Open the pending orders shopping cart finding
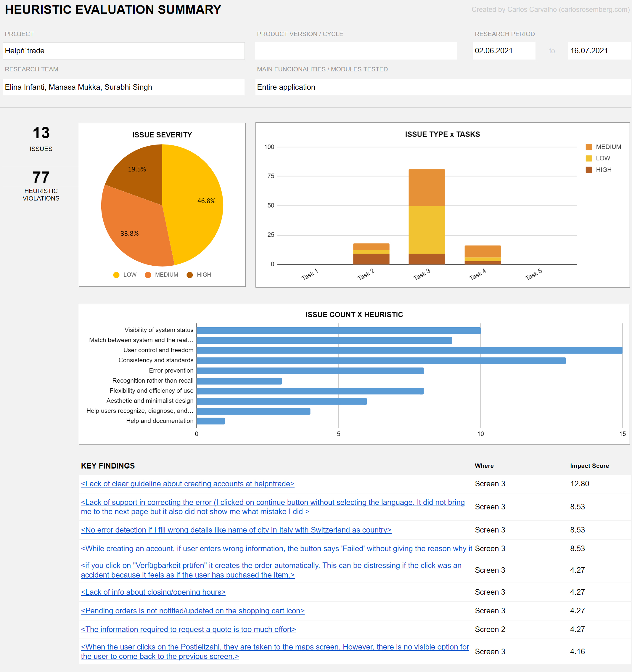 (192, 610)
